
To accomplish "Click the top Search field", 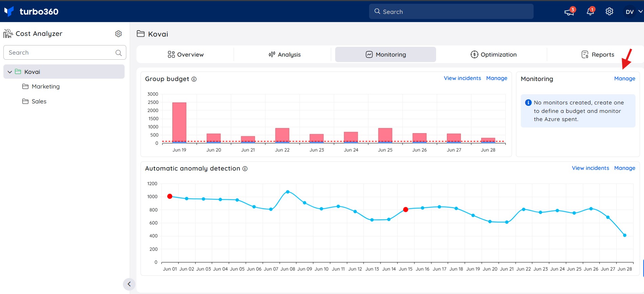I will [451, 12].
